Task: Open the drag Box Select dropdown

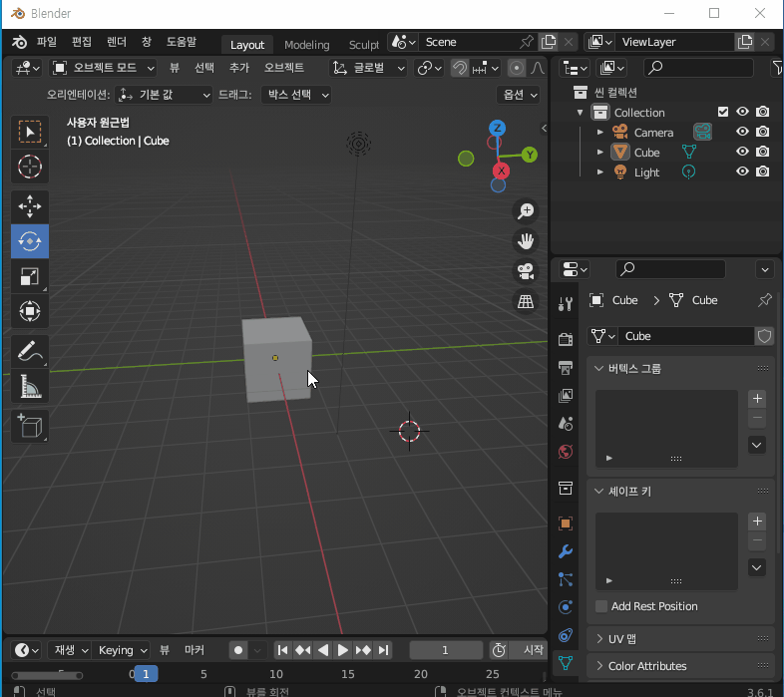Action: click(296, 95)
